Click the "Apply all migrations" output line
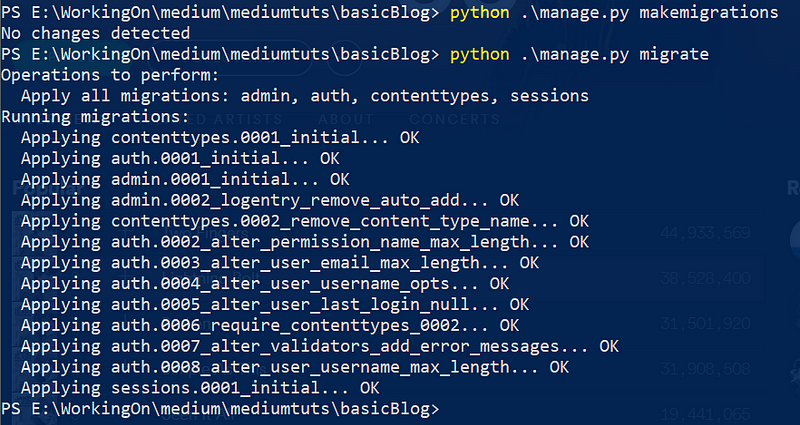 pyautogui.click(x=304, y=96)
